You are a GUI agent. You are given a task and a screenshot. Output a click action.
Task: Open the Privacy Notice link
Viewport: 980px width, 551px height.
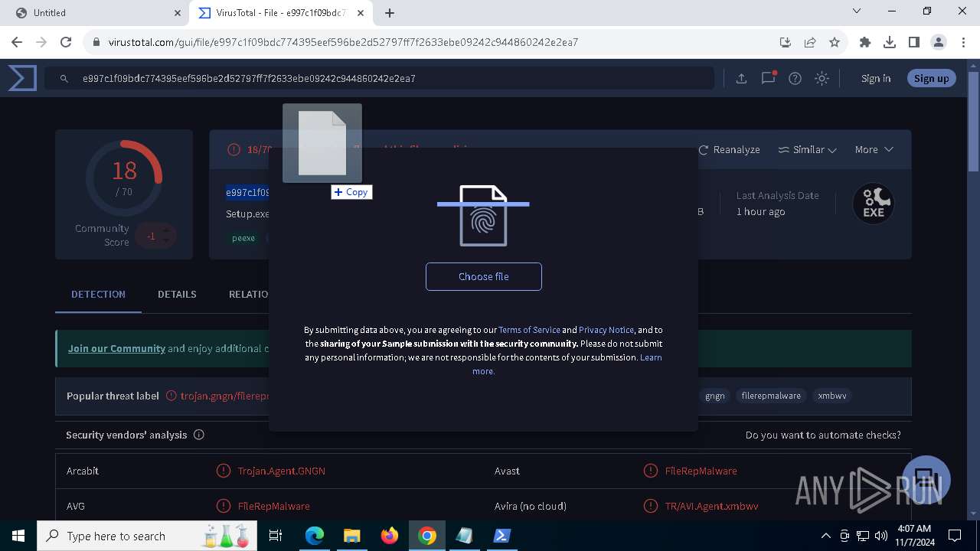[606, 330]
